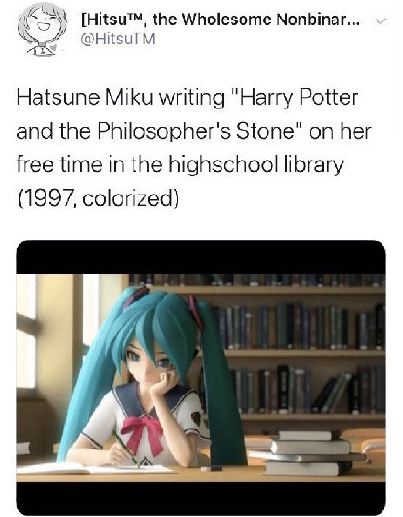The width and height of the screenshot is (403, 517).
Task: Open HitsuTM's profile avatar
Action: click(42, 29)
